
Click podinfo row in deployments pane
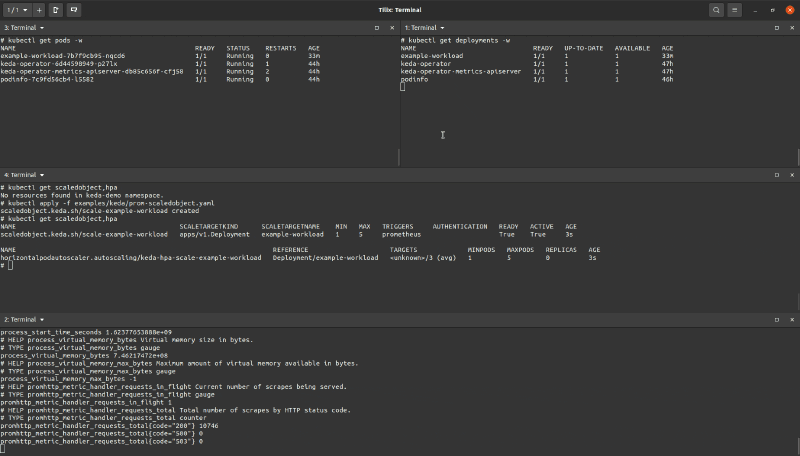pyautogui.click(x=537, y=80)
